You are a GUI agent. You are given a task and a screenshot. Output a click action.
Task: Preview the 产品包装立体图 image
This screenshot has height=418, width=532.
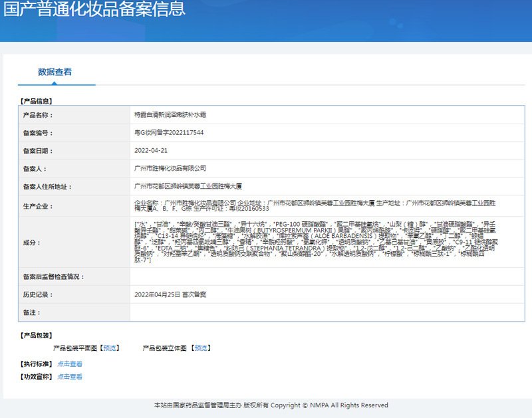pyautogui.click(x=201, y=348)
